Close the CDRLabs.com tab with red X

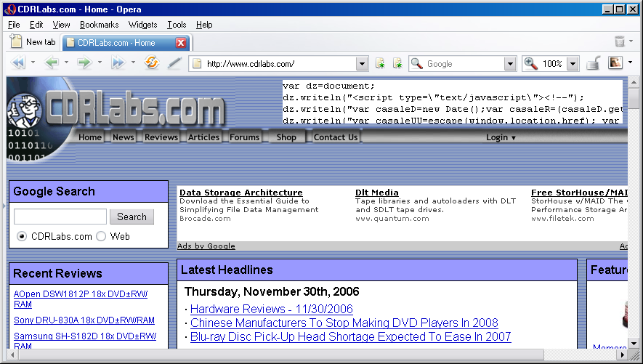[181, 43]
